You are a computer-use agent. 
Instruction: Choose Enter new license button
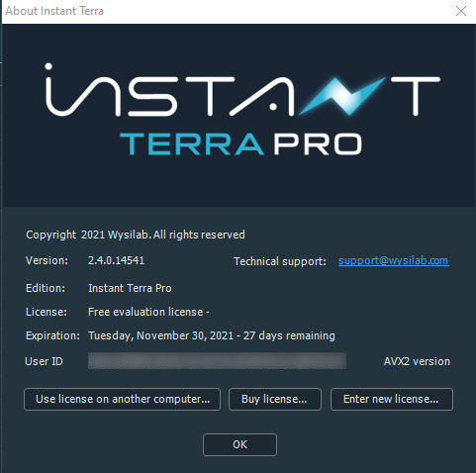pyautogui.click(x=392, y=399)
